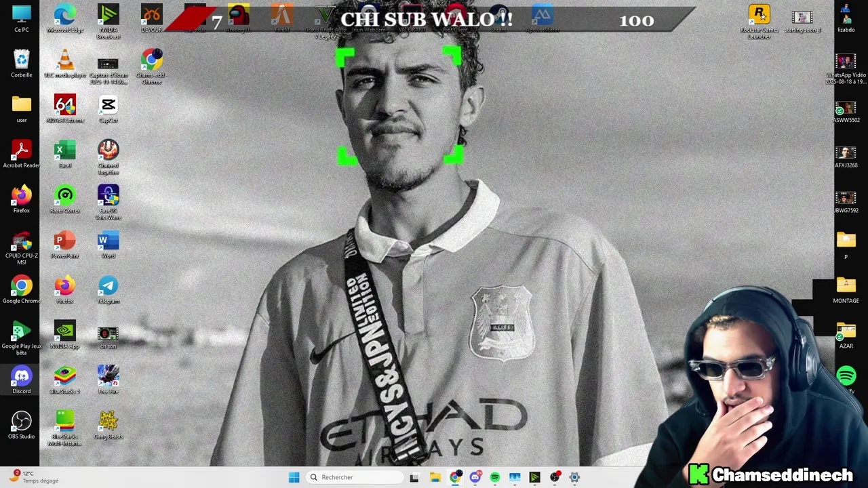The width and height of the screenshot is (868, 488).
Task: Launch Excel from desktop
Action: [x=64, y=154]
